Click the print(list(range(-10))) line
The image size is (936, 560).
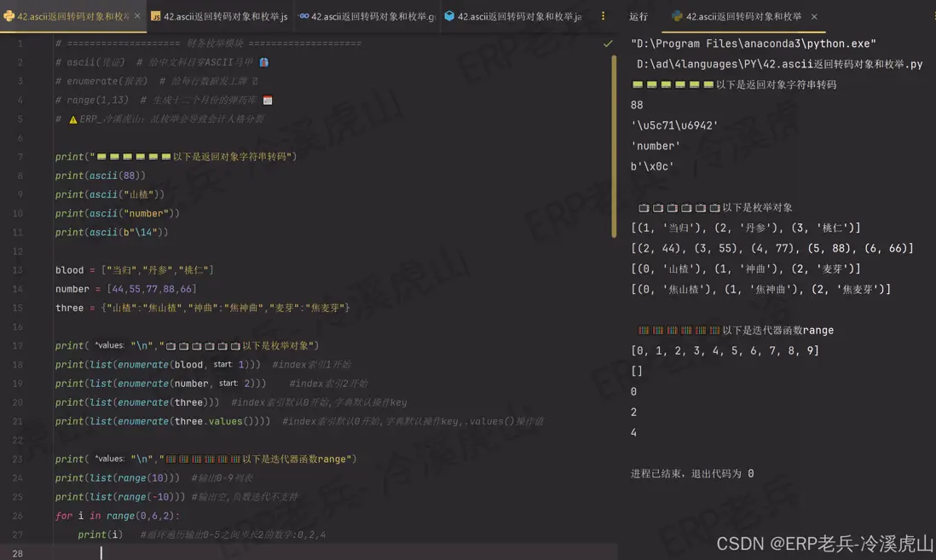(120, 497)
